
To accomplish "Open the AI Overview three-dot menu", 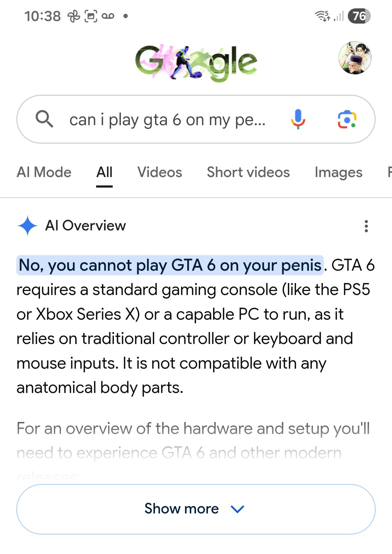I will pos(366,226).
